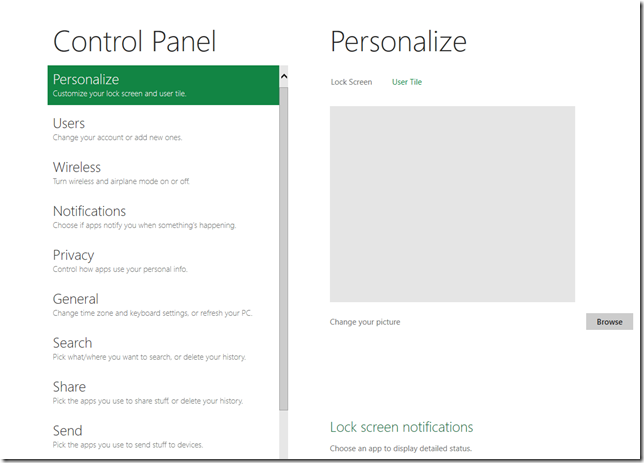Click the 'Change your picture' label
Screen dimensions: 644x463
coord(365,322)
